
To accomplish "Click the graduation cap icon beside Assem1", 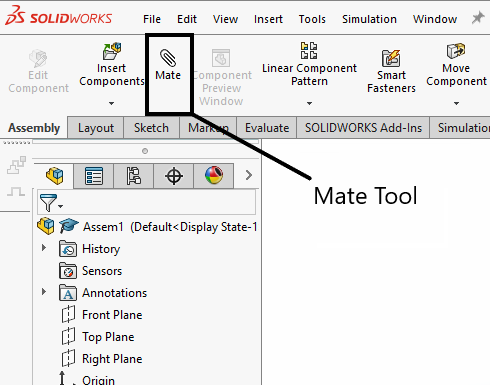I will [x=69, y=226].
